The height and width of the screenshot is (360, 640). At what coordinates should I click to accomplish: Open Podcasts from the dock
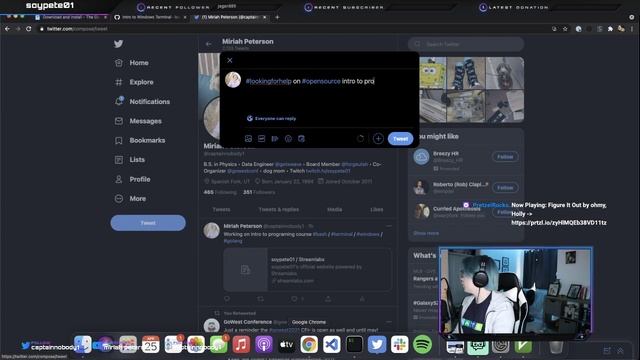click(x=264, y=345)
